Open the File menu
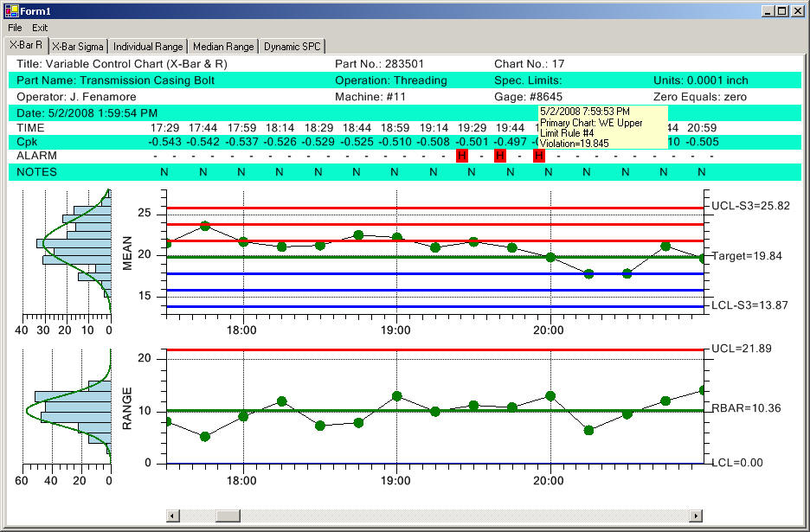 tap(15, 28)
